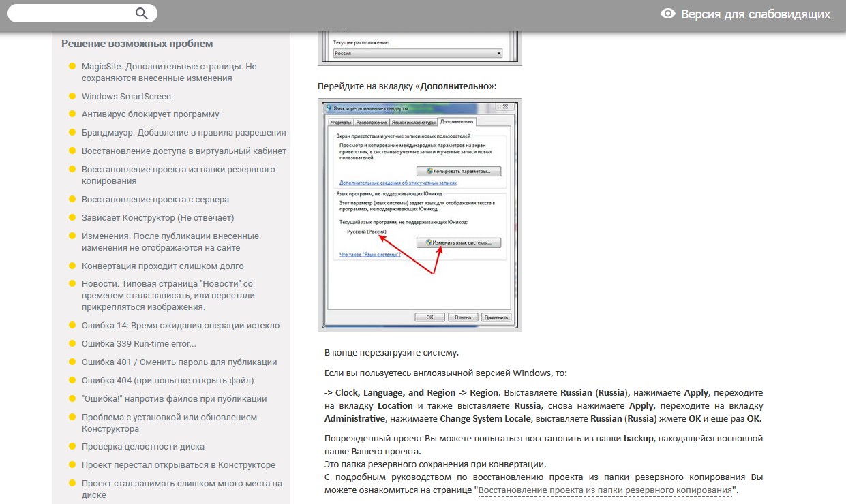Open 'Ошибка 339 Run-time error...' link
846x504 pixels.
tap(139, 344)
